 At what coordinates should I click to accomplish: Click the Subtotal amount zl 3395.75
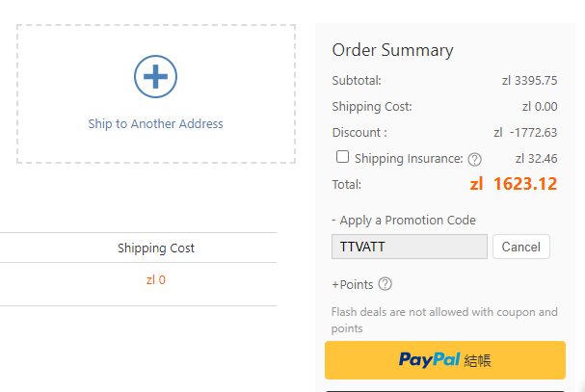point(529,81)
